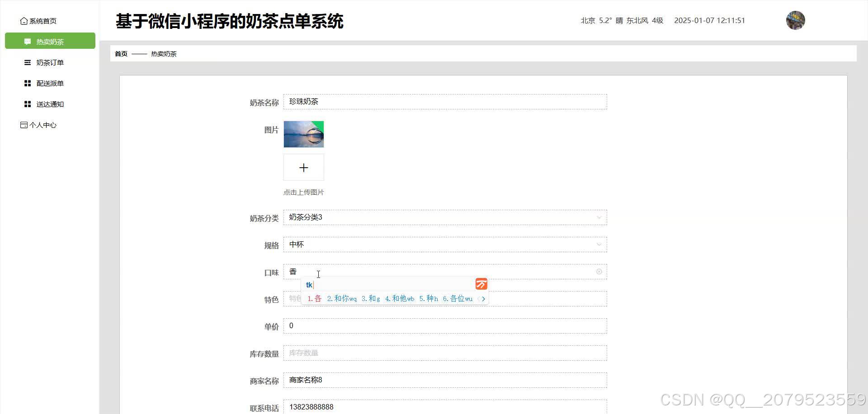Image resolution: width=868 pixels, height=414 pixels.
Task: Select 热卖奶茶 in the breadcrumb trail
Action: (164, 53)
